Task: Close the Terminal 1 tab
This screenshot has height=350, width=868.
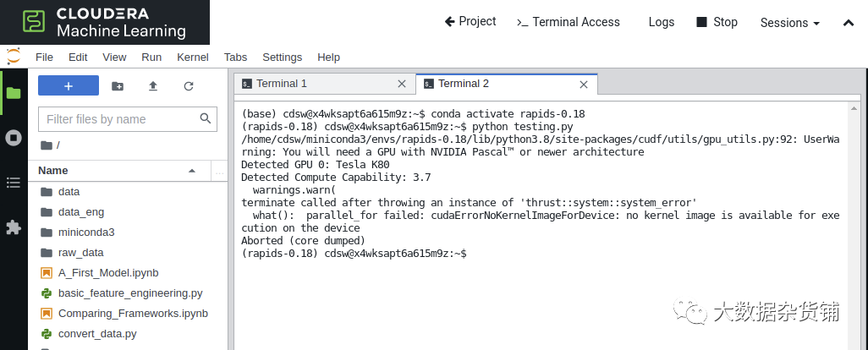Action: pos(402,84)
